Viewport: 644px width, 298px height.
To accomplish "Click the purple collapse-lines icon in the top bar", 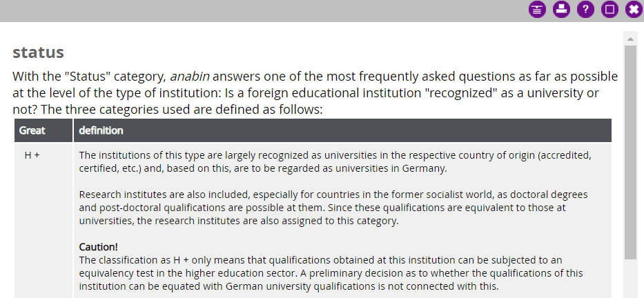I will tap(537, 10).
